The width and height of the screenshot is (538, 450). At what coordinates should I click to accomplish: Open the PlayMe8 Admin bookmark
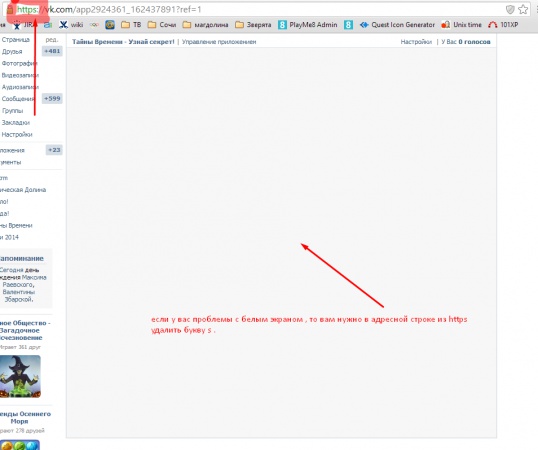coord(308,25)
